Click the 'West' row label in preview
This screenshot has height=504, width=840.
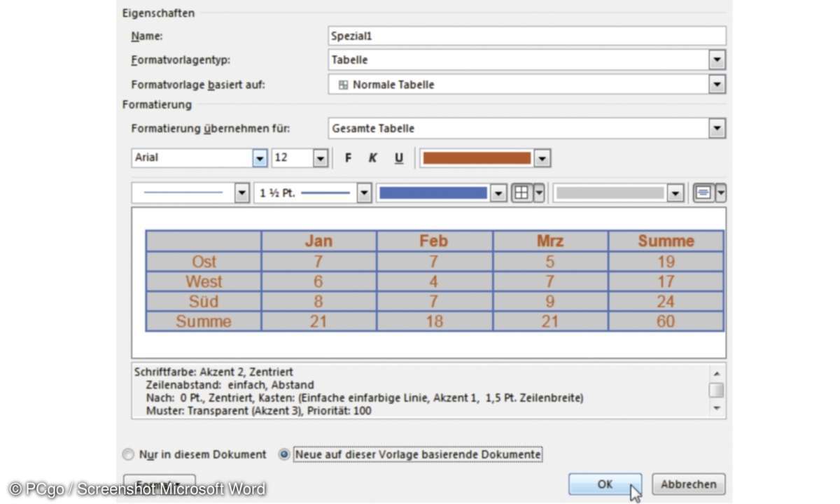pyautogui.click(x=204, y=281)
